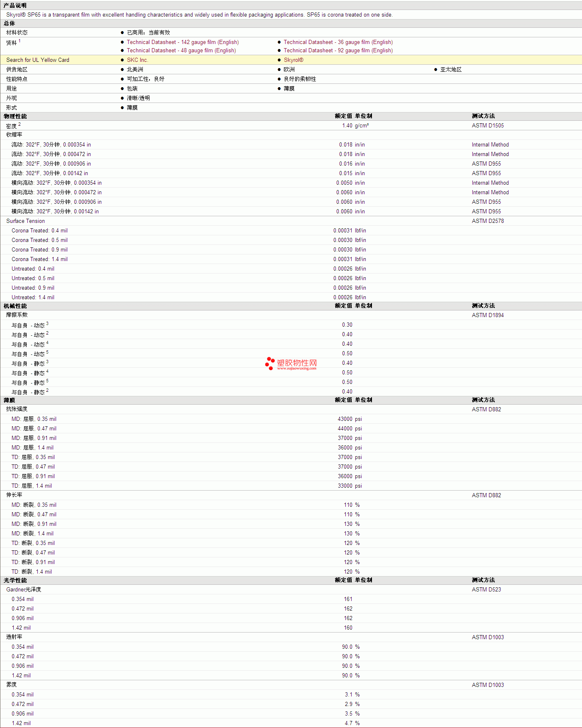
Task: Select '横向流动: 302°F, 30分钟, 0.000354 in' row
Action: coord(291,183)
